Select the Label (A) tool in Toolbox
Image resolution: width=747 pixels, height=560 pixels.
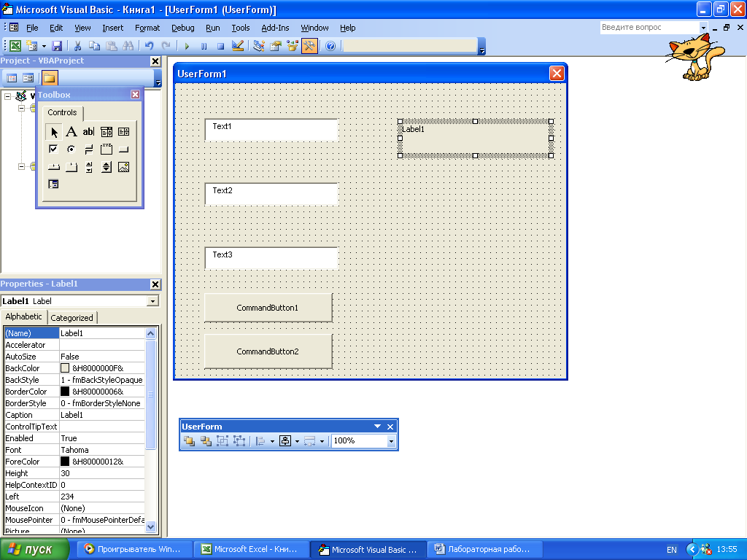point(71,131)
